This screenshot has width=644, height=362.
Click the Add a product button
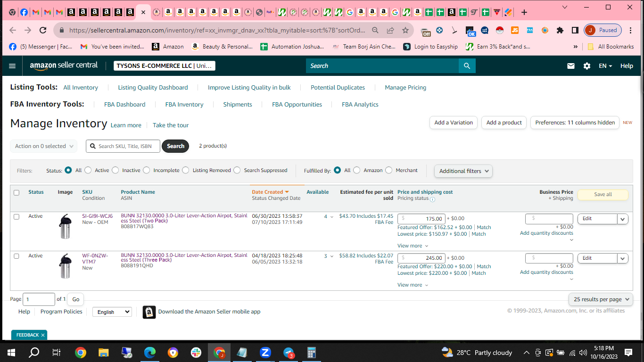click(x=504, y=123)
